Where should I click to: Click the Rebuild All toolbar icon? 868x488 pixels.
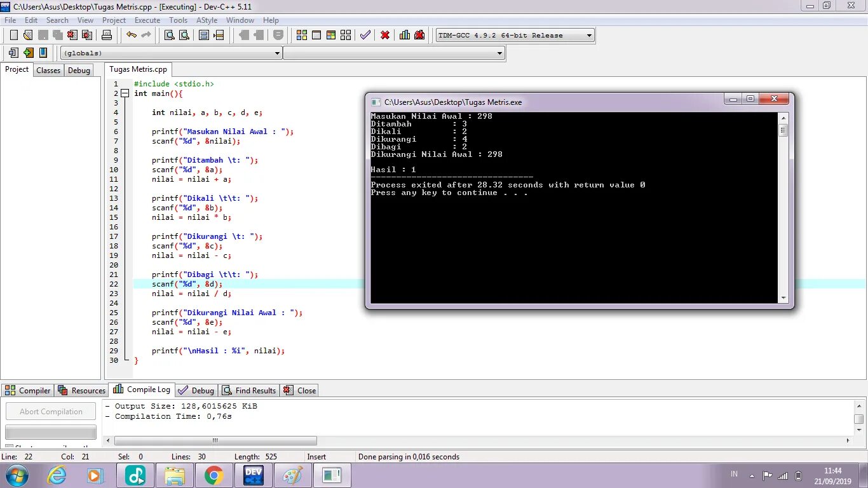point(346,35)
